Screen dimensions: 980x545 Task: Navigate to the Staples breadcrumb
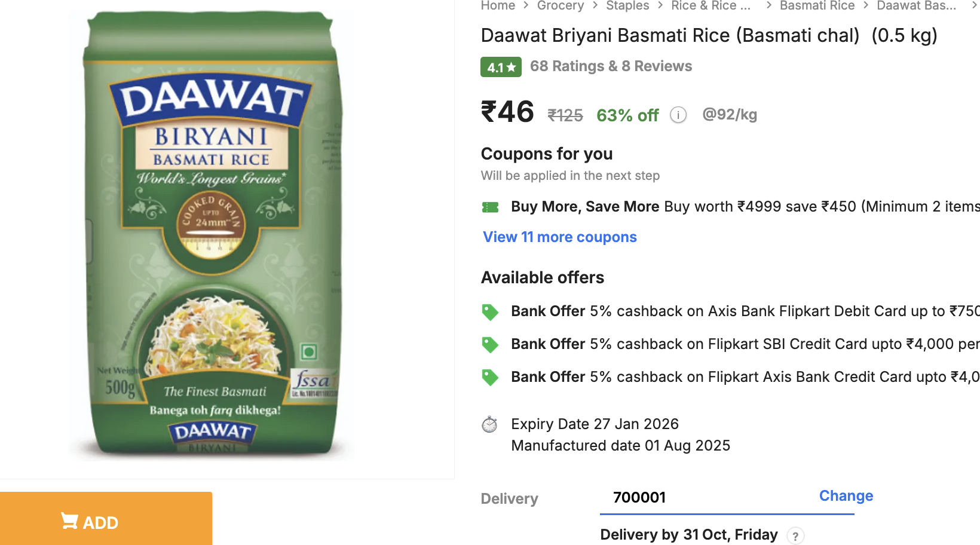coord(627,6)
